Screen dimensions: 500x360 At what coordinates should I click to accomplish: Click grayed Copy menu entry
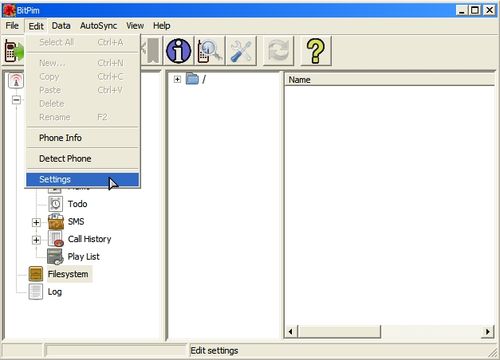[83, 76]
